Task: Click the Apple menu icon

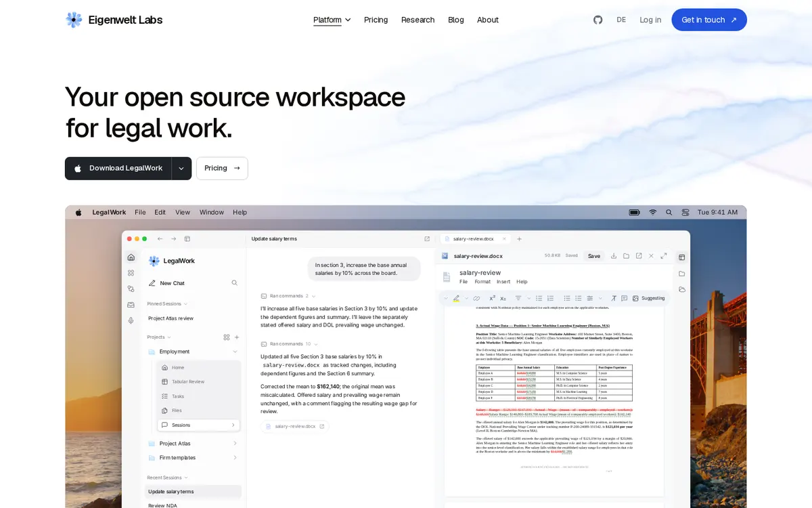Action: (x=78, y=212)
